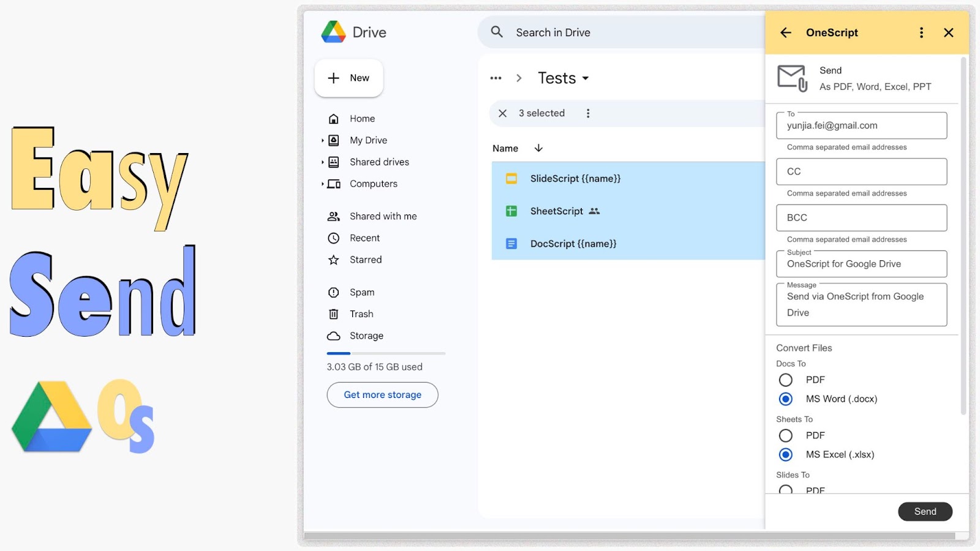Click the Recent clock icon

(x=334, y=238)
